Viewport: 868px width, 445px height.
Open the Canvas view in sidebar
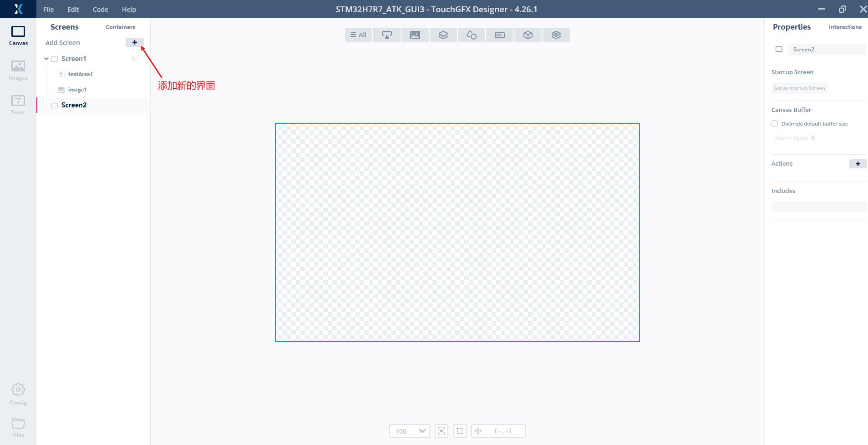(x=18, y=36)
